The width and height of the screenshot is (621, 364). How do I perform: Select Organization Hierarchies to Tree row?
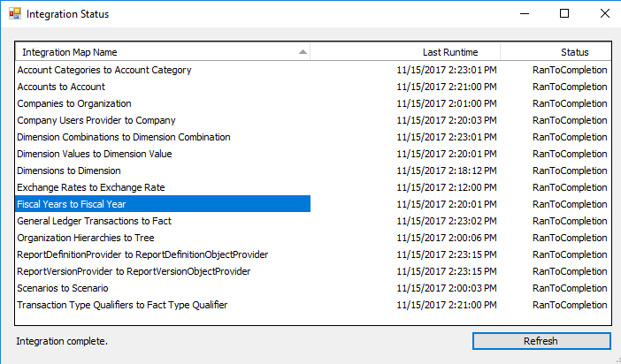313,238
